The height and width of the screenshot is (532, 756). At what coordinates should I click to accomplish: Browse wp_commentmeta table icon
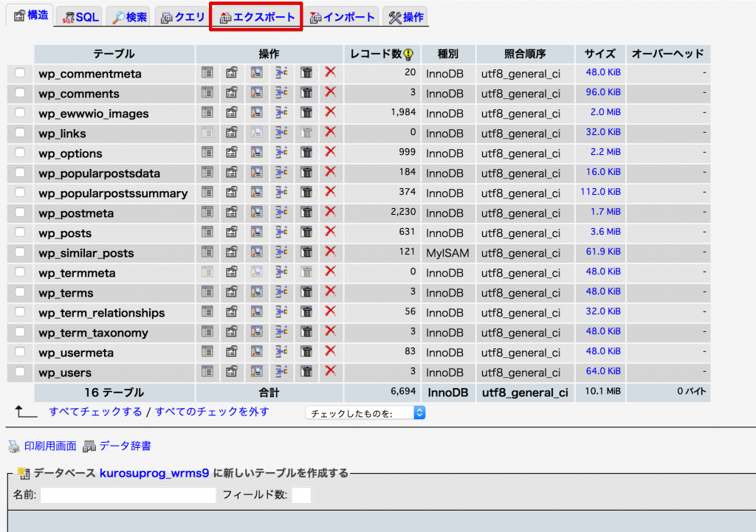(x=207, y=73)
